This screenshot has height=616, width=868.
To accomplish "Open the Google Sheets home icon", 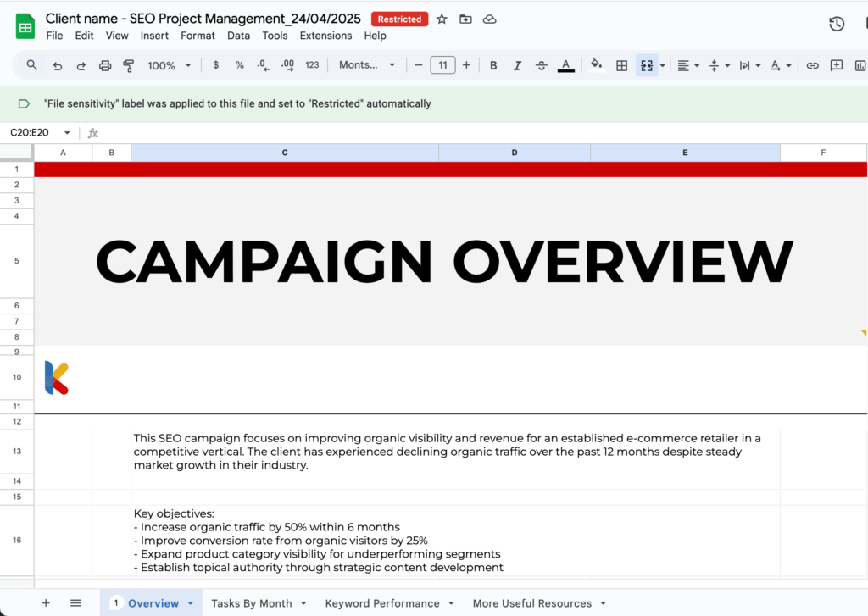I will tap(25, 26).
